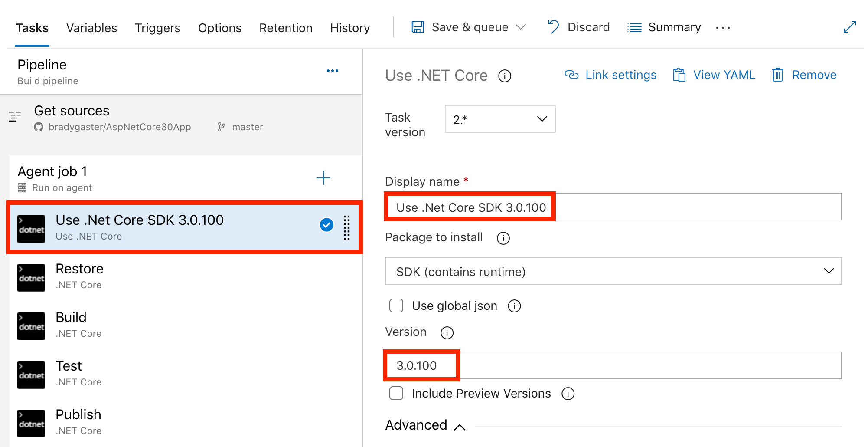Toggle selection of Use .Net Core SDK task
Image resolution: width=868 pixels, height=447 pixels.
point(326,225)
